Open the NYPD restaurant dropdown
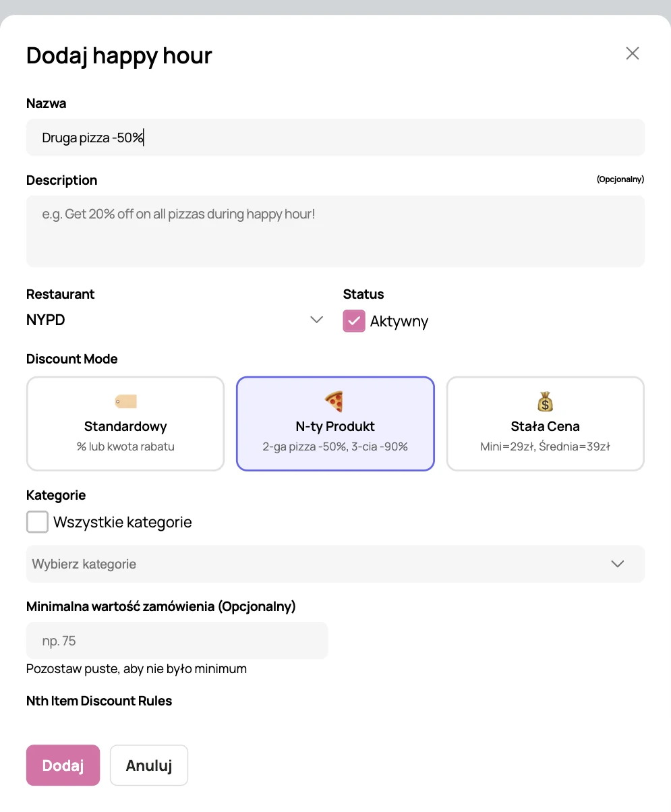The height and width of the screenshot is (812, 671). click(x=175, y=320)
